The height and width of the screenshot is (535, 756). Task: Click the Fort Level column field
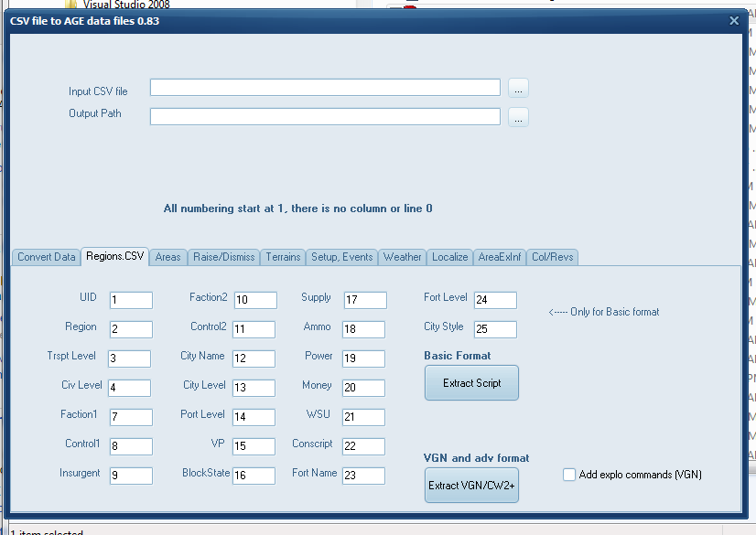[494, 300]
